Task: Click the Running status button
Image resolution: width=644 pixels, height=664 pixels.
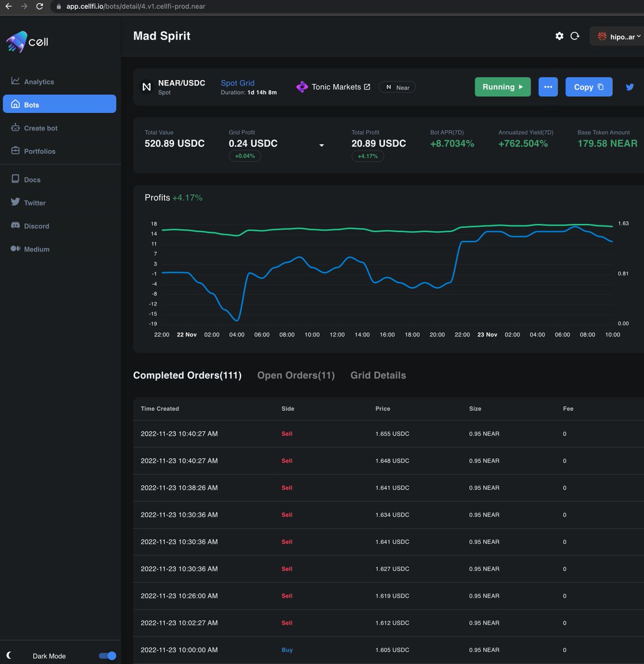Action: point(502,87)
